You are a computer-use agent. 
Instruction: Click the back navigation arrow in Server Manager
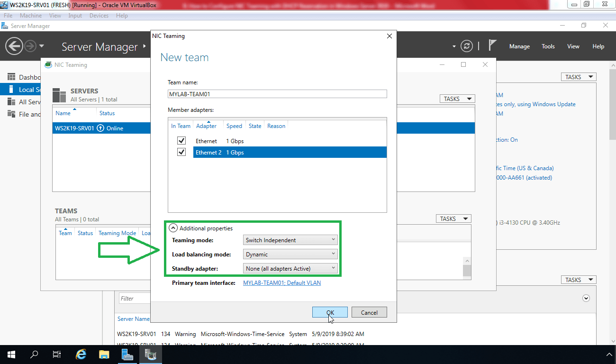coord(14,46)
